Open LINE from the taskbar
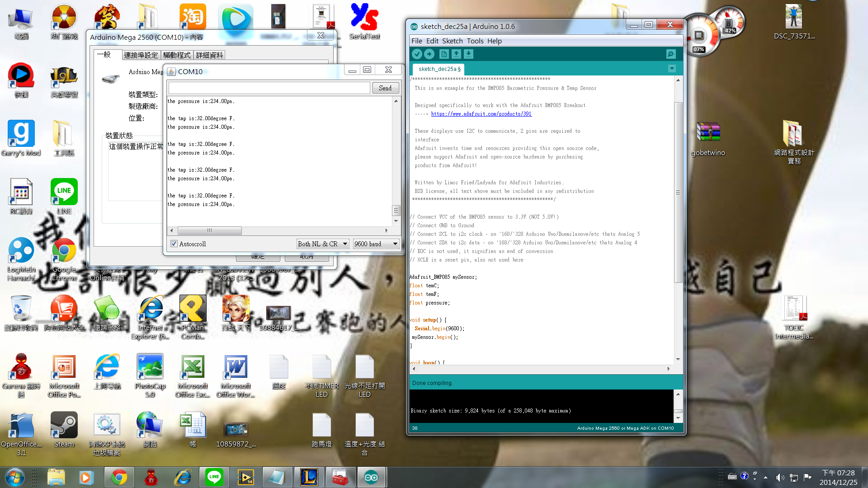868x488 pixels. coord(214,477)
